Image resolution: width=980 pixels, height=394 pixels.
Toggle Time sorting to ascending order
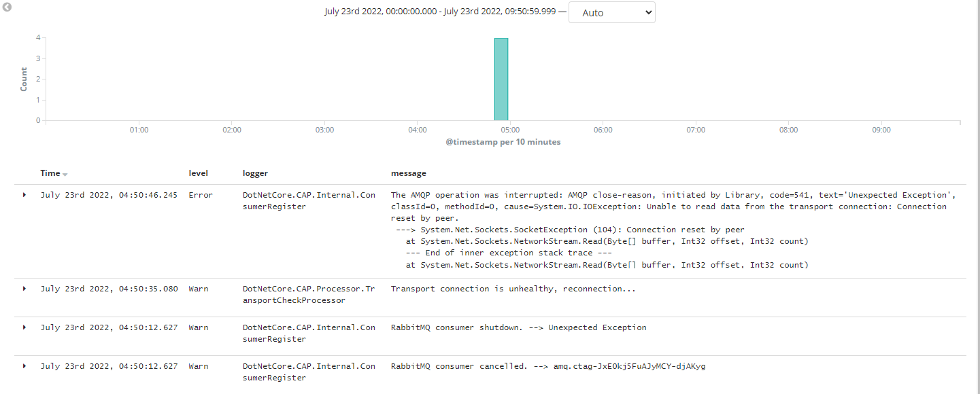point(65,173)
